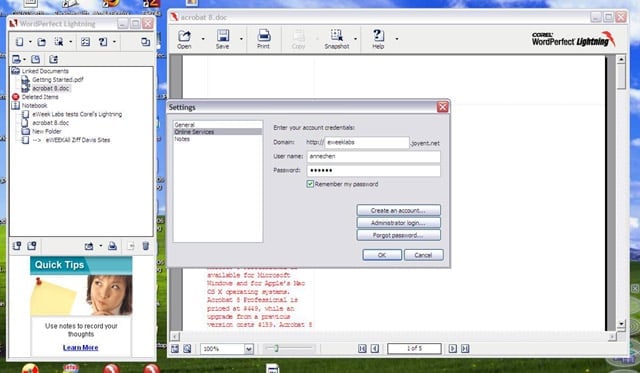Expand the arrow beside the navigator send icon
The image size is (640, 373).
pos(100,246)
